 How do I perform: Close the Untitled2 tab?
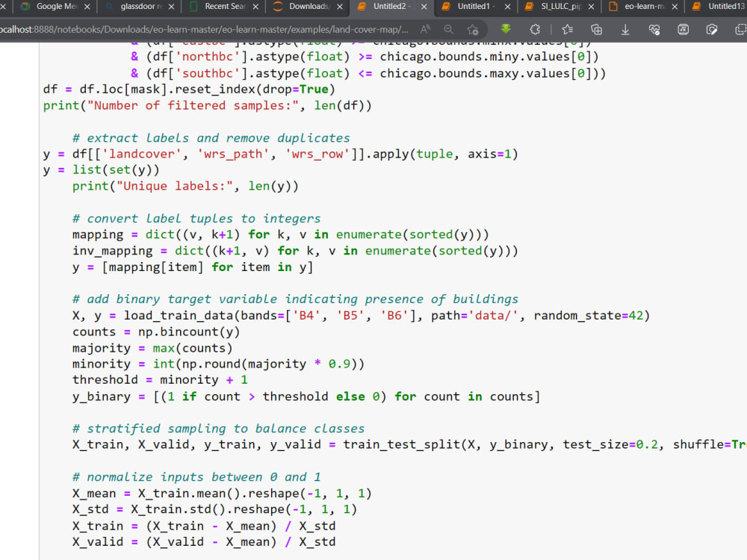(x=424, y=7)
